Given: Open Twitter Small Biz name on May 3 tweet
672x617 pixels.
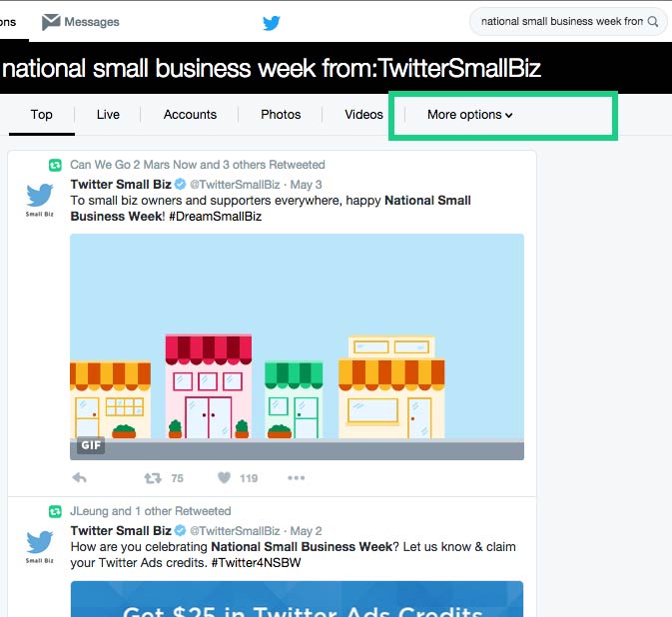Looking at the screenshot, I should pyautogui.click(x=121, y=185).
